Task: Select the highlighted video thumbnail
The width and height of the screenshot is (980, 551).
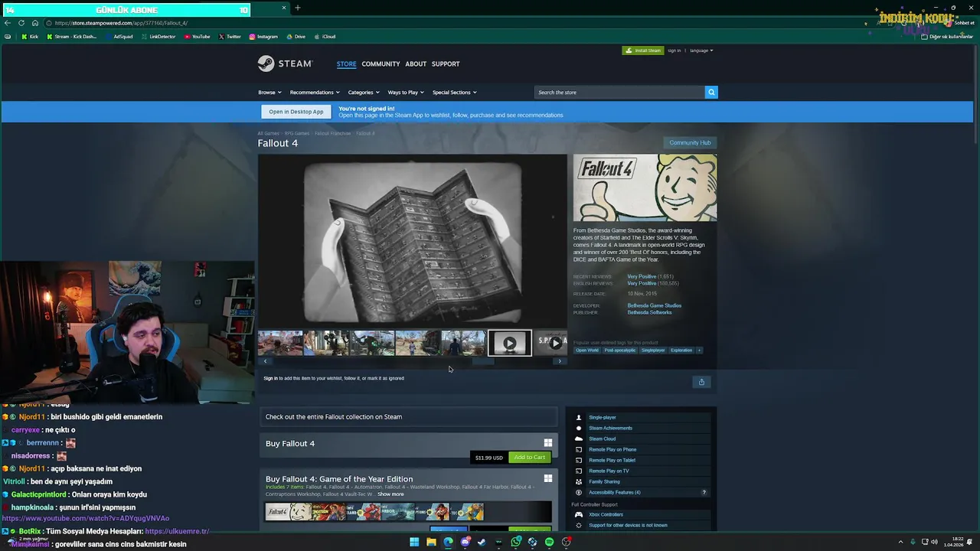Action: click(x=510, y=343)
